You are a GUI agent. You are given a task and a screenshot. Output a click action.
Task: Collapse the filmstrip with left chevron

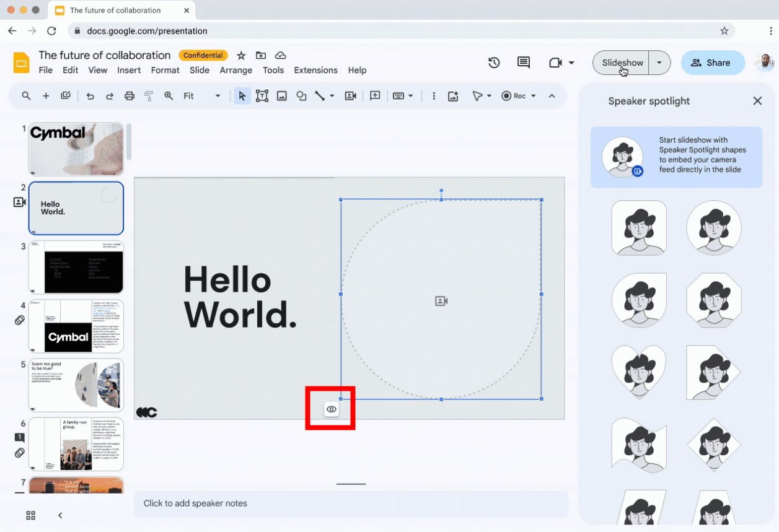click(60, 515)
